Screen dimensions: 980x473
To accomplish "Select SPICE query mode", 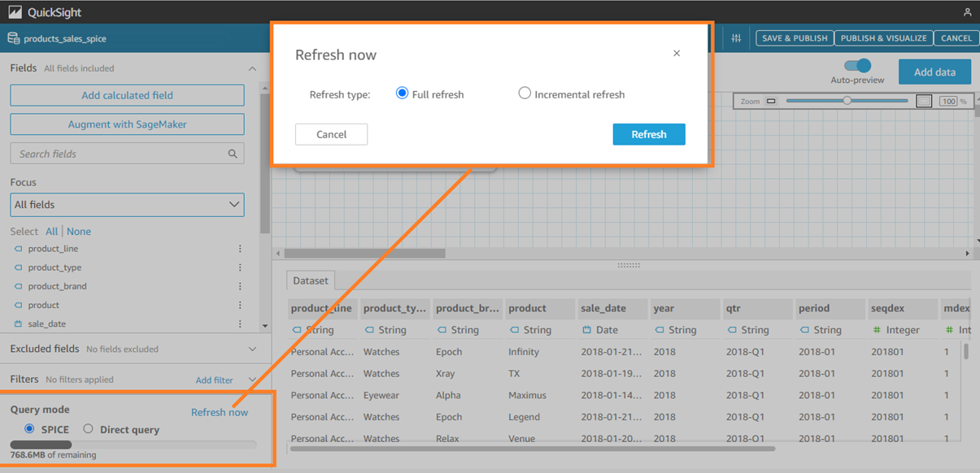I will [29, 429].
